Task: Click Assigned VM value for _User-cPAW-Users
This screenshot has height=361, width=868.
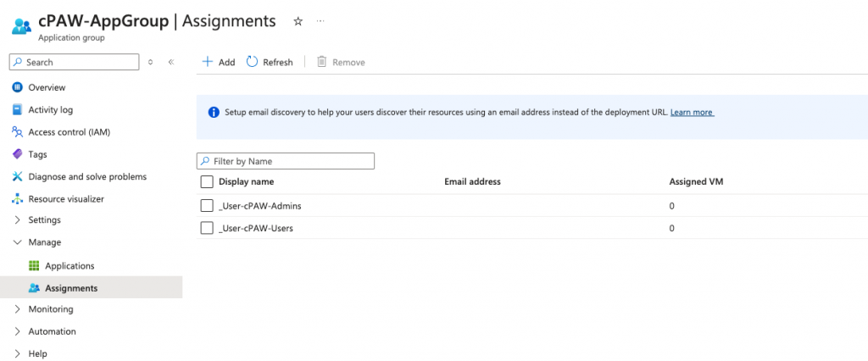Action: [672, 228]
